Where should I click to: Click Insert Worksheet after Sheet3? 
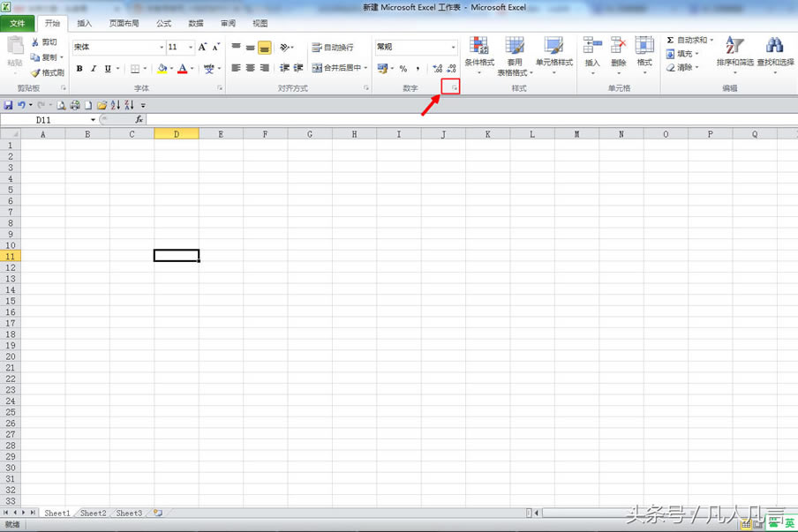point(157,513)
